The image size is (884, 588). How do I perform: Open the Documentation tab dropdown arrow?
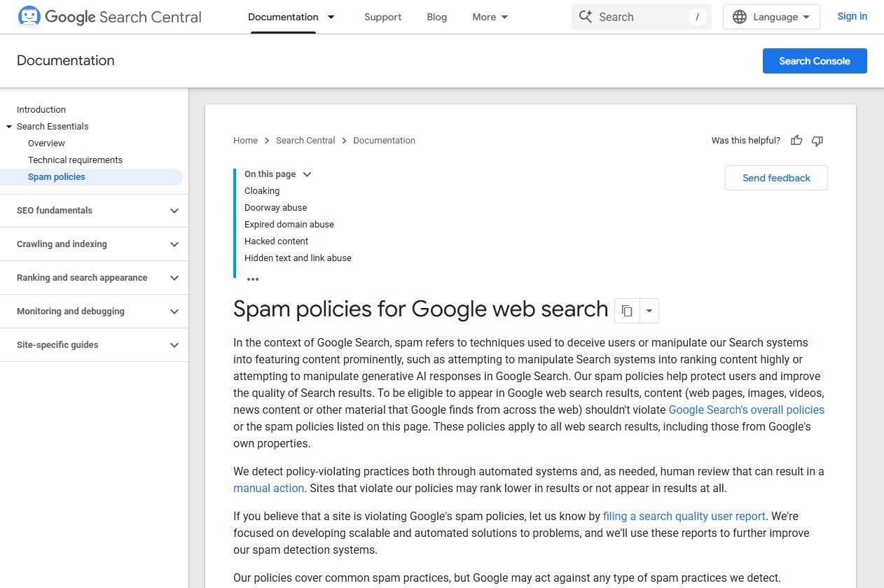point(331,17)
